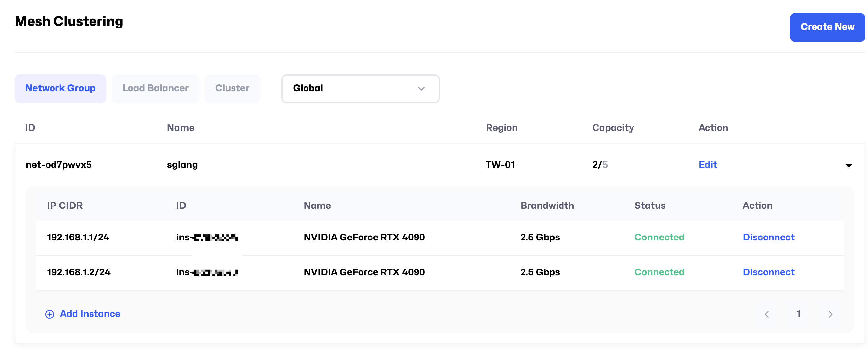Click the Region column header

coord(501,128)
